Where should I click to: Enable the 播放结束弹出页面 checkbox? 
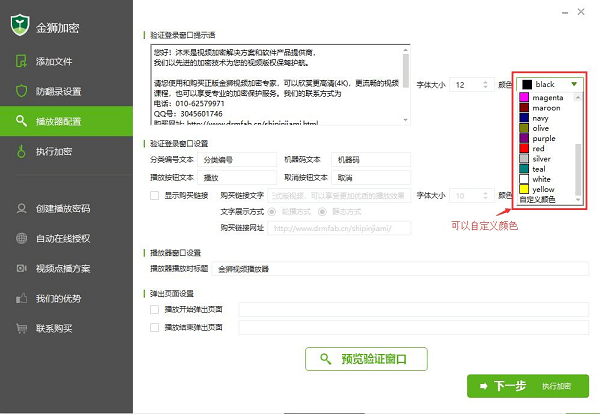[x=155, y=327]
